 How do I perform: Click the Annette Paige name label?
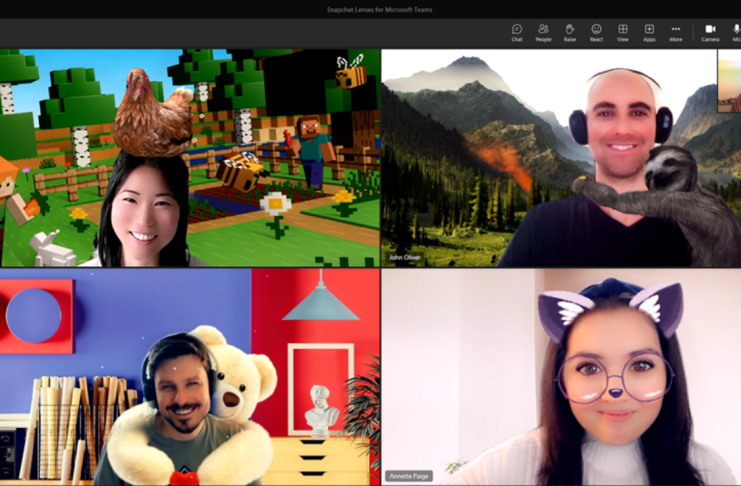tap(409, 476)
